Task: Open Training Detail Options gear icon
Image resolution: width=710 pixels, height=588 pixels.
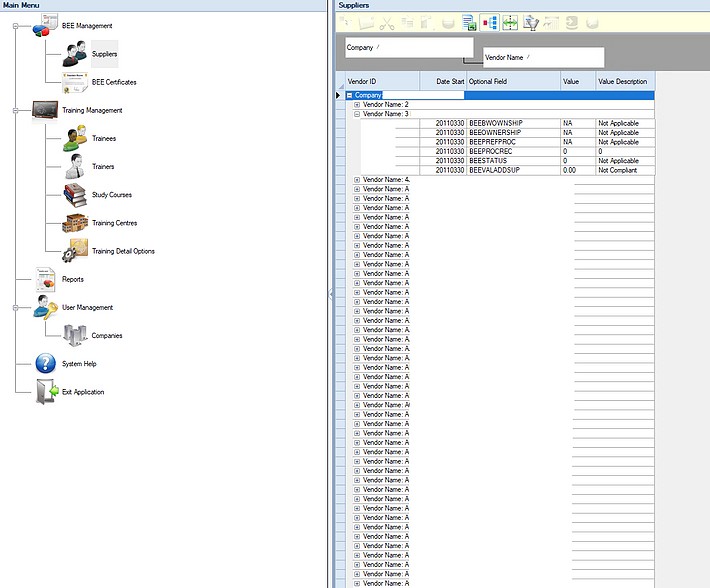Action: [x=76, y=251]
